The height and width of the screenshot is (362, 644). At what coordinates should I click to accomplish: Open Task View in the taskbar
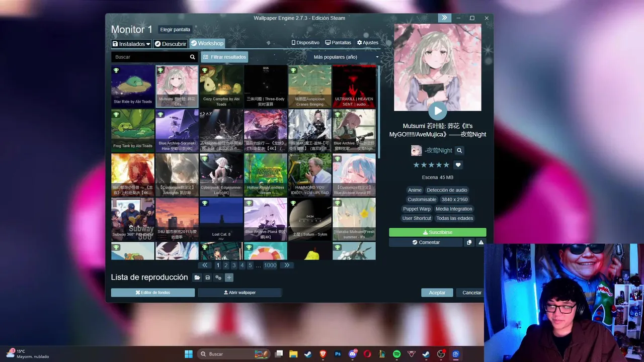pos(279,354)
